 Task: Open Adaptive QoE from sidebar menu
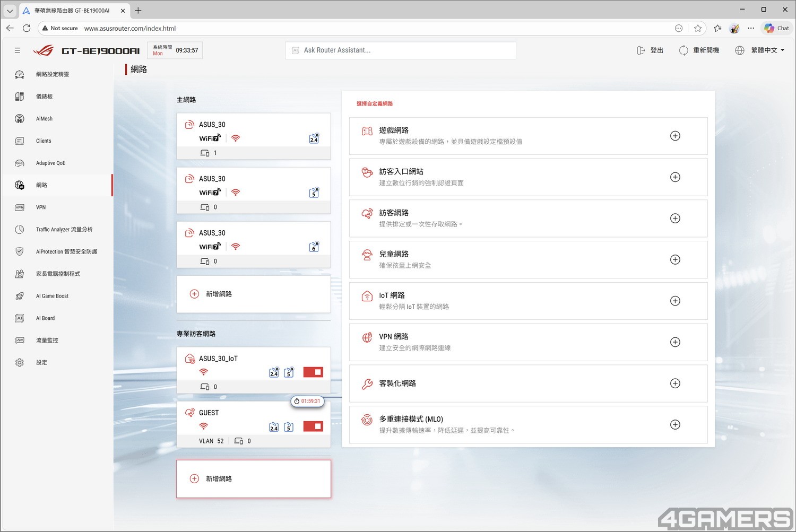50,163
